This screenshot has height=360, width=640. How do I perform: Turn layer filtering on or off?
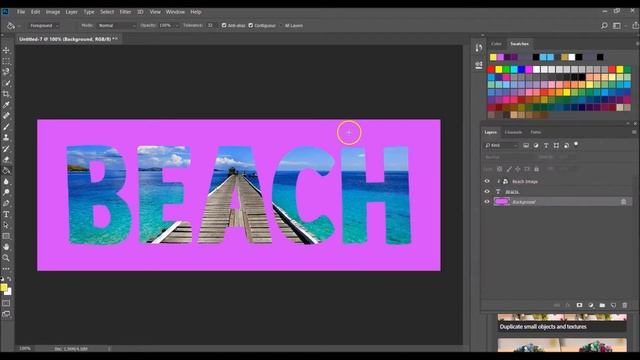[x=576, y=144]
